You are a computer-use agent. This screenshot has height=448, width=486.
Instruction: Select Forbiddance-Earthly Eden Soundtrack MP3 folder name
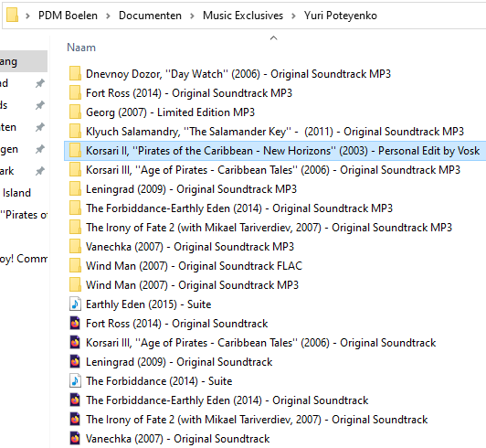pyautogui.click(x=239, y=208)
